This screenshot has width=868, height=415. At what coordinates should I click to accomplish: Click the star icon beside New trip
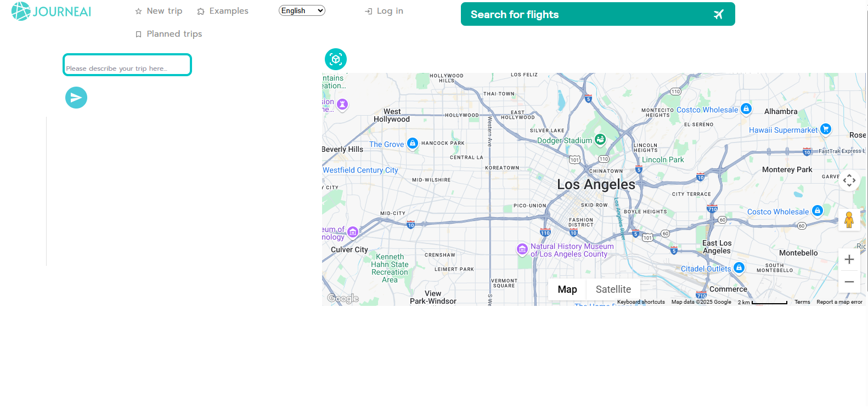tap(138, 12)
